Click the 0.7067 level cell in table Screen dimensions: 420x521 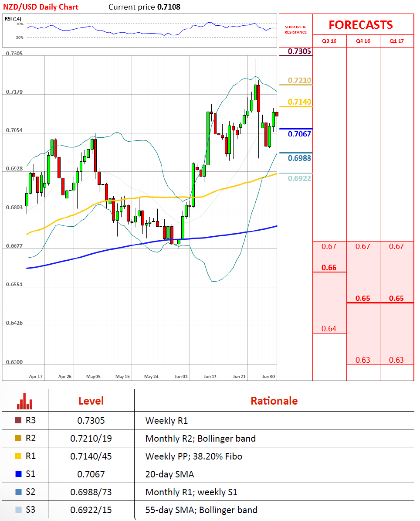tap(91, 474)
